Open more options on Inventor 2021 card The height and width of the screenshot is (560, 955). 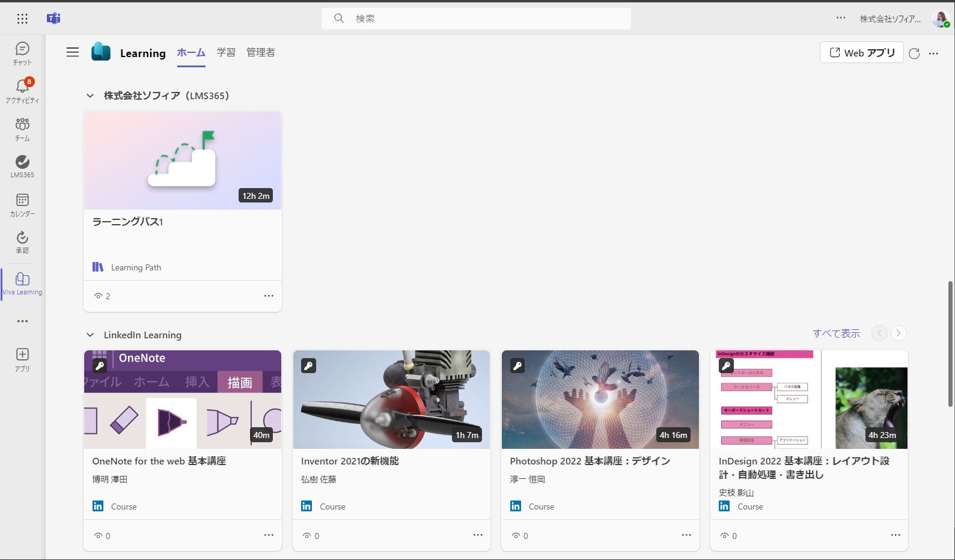coord(478,535)
